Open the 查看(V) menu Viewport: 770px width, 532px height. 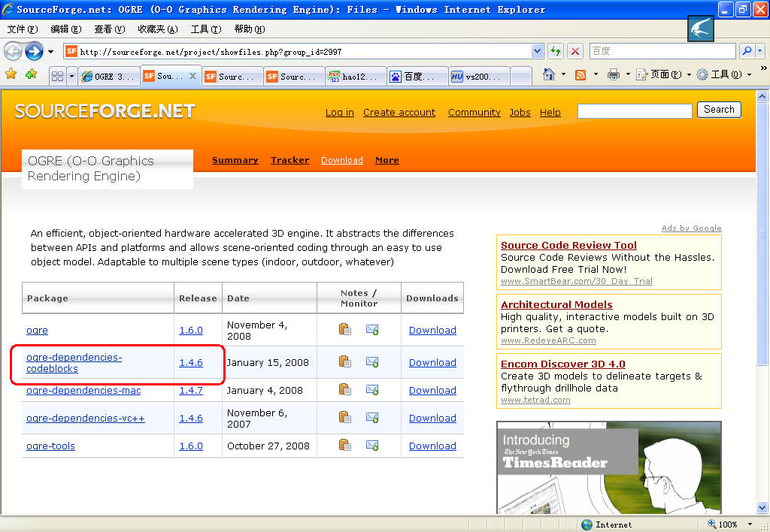(x=110, y=29)
